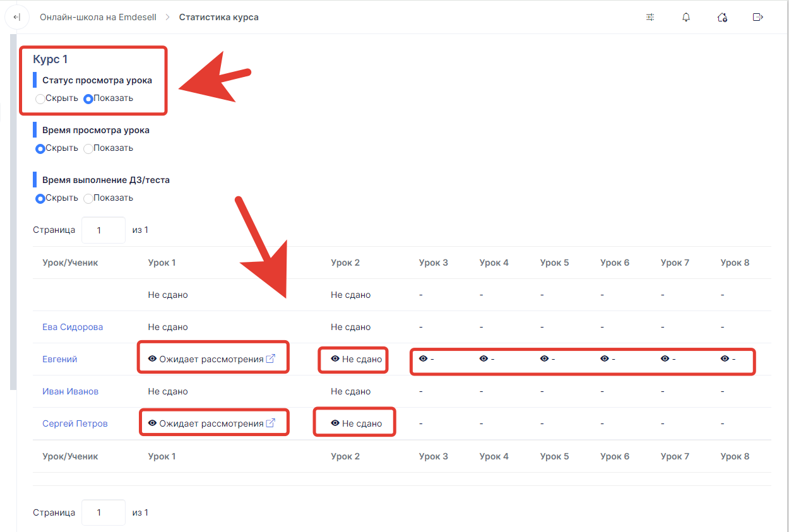Viewport: 789px width, 532px height.
Task: Open student Сергей Петров profile link
Action: pos(75,423)
